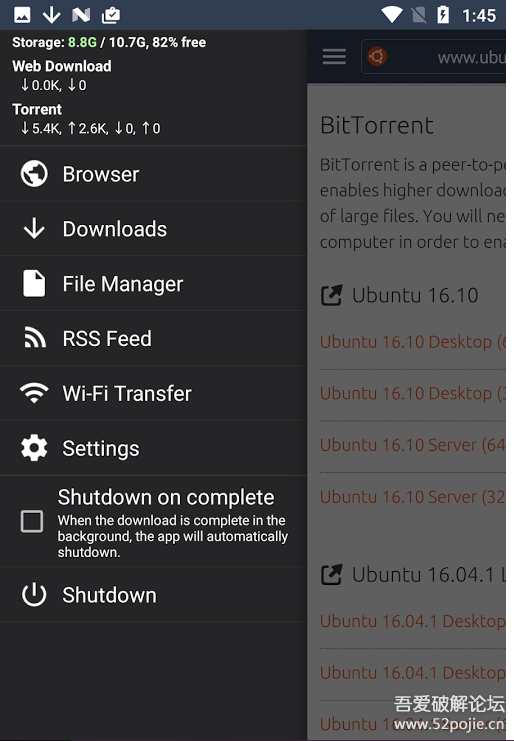
Task: Open the Browser globe icon
Action: [x=34, y=174]
